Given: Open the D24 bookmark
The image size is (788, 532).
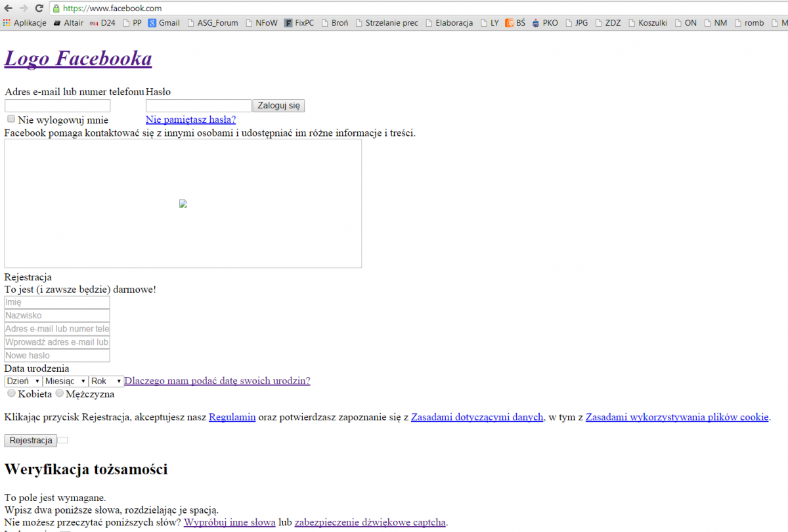Looking at the screenshot, I should (102, 23).
